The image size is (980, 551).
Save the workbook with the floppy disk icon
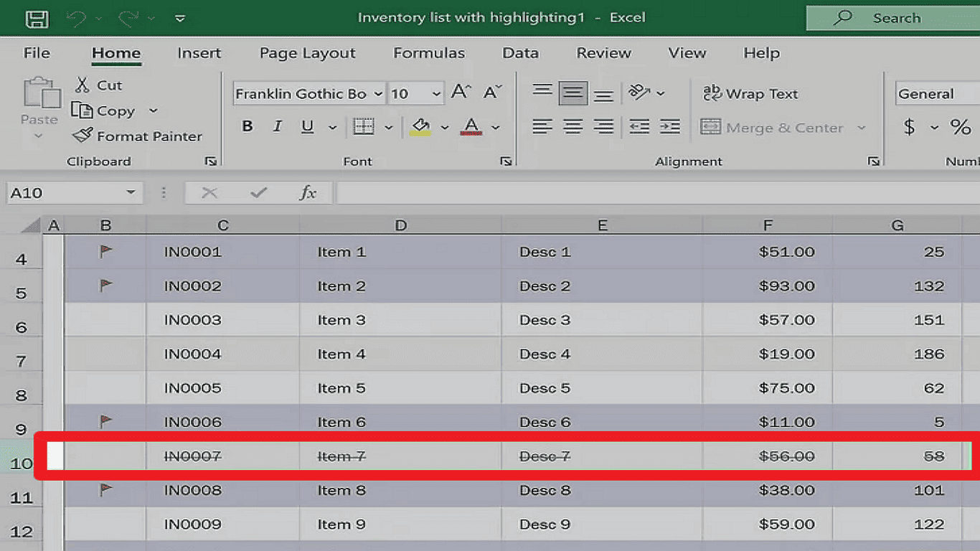pos(37,19)
